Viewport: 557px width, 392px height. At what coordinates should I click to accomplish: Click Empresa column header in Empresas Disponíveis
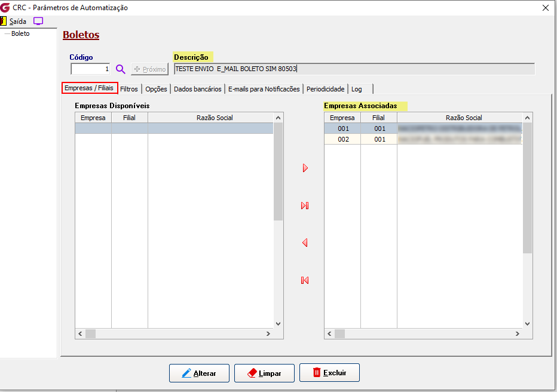(93, 118)
